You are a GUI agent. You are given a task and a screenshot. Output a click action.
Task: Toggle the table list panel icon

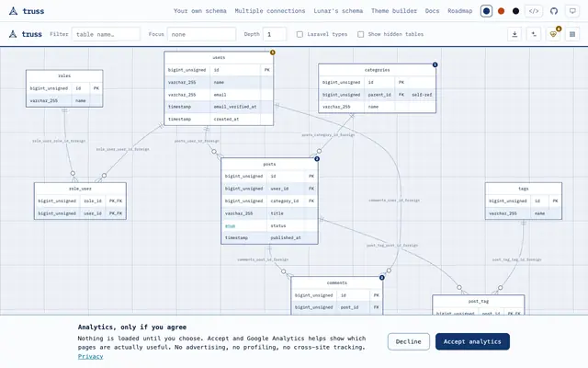click(x=572, y=34)
